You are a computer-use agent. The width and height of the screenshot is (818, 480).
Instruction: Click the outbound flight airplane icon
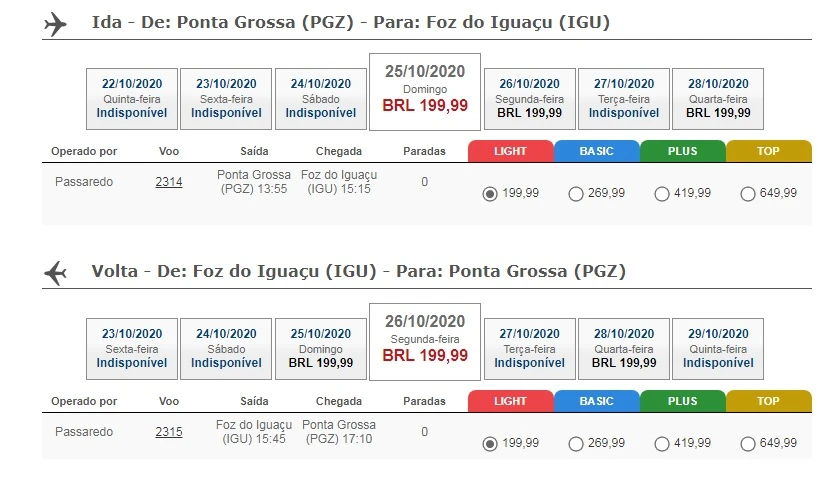click(57, 24)
